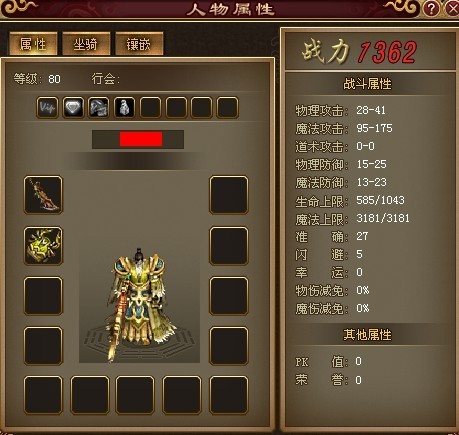This screenshot has width=459, height=435.
Task: Close the 人物属性 window
Action: [452, 8]
